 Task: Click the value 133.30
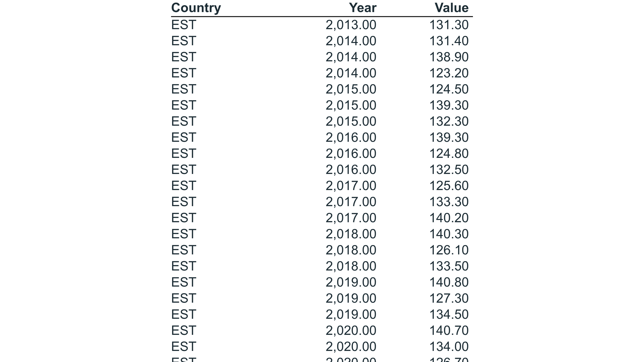pyautogui.click(x=449, y=202)
